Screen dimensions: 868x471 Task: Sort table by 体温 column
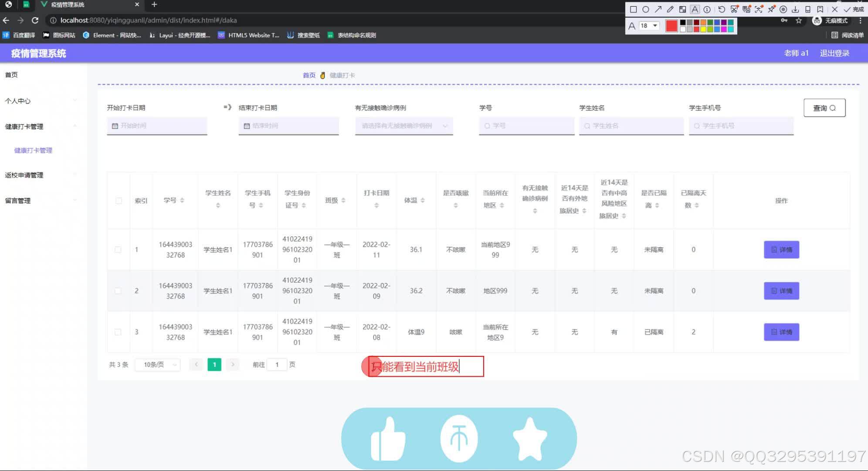pos(423,200)
